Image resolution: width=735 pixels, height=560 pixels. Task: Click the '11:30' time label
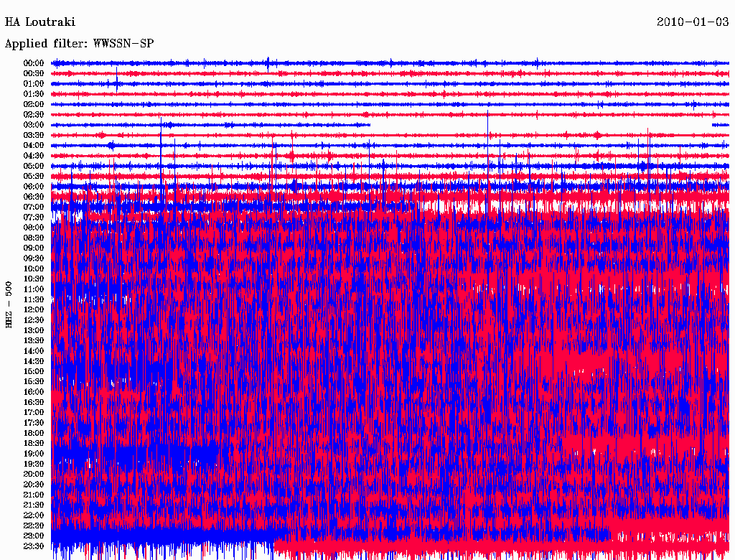click(34, 299)
